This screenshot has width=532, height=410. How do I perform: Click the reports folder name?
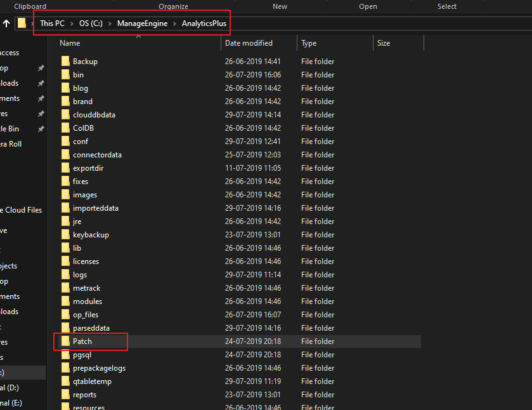click(84, 395)
